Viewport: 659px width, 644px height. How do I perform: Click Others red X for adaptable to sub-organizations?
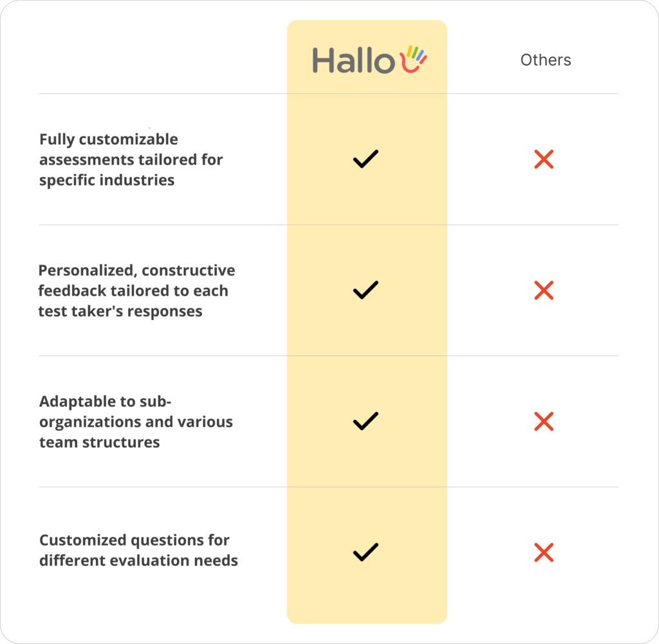[x=544, y=421]
